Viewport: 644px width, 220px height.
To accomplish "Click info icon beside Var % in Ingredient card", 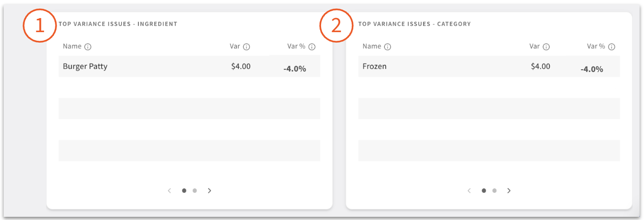I will point(312,47).
